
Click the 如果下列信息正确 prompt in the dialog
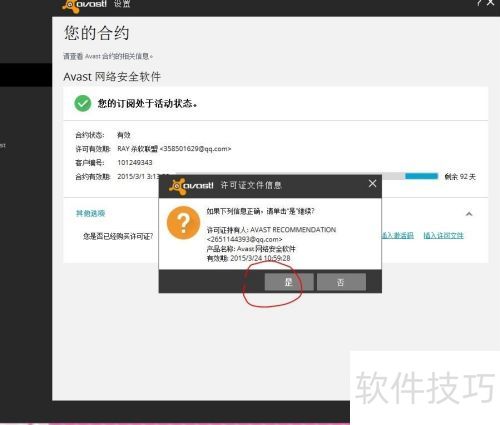pos(260,211)
